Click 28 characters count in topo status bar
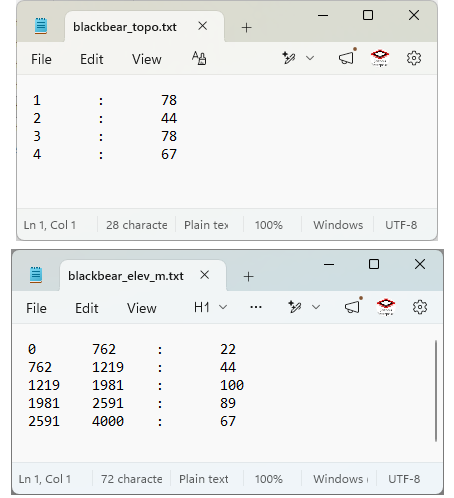Viewport: 454px width, 498px height. tap(137, 225)
